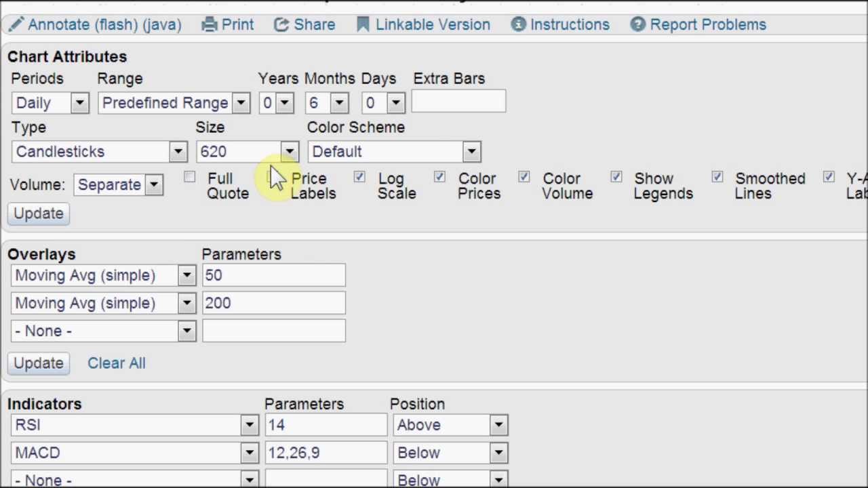Image resolution: width=868 pixels, height=488 pixels.
Task: Click the Instructions info icon
Action: (x=519, y=24)
